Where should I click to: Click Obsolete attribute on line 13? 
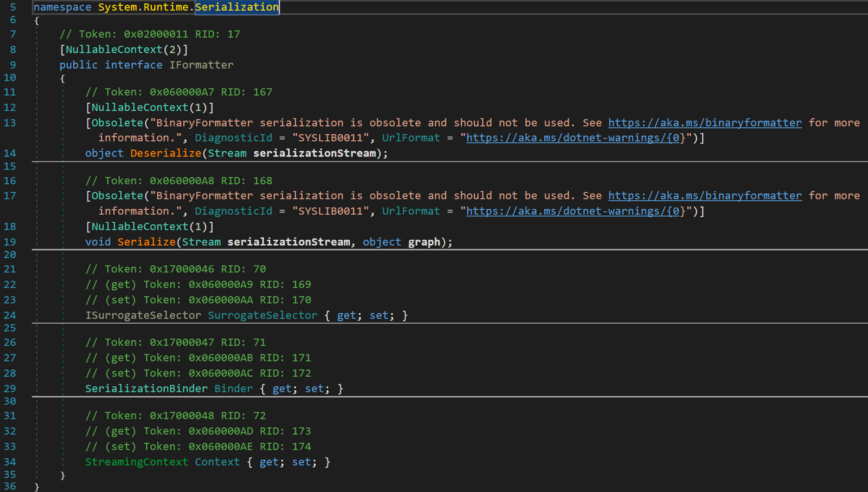click(x=118, y=123)
